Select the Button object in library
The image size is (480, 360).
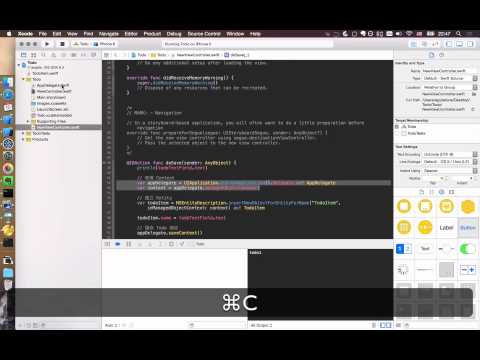467,228
